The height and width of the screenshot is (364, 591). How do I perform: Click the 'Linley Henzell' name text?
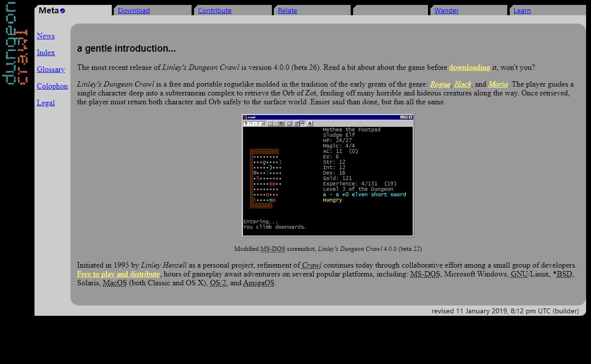(164, 265)
